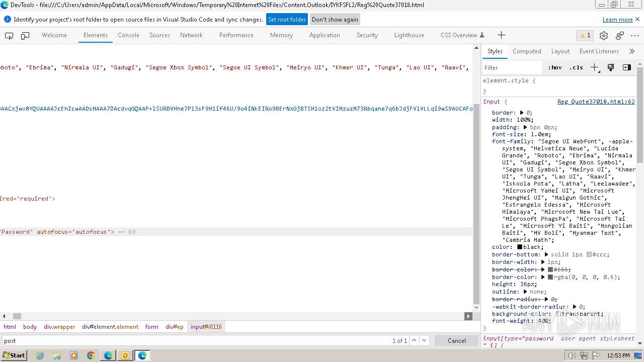Dismiss the root folder info bar
This screenshot has height=362, width=644.
pyautogui.click(x=637, y=19)
